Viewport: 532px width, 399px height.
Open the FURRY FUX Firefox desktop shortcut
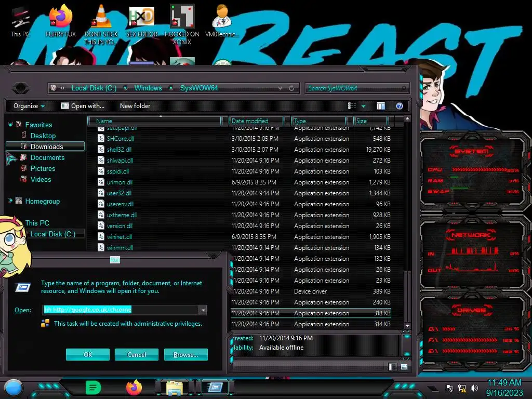coord(61,21)
